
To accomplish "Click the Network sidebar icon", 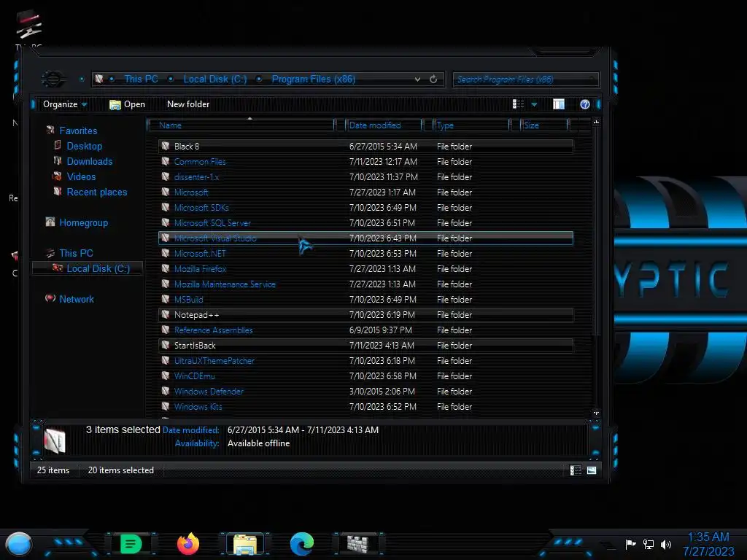I will tap(50, 298).
